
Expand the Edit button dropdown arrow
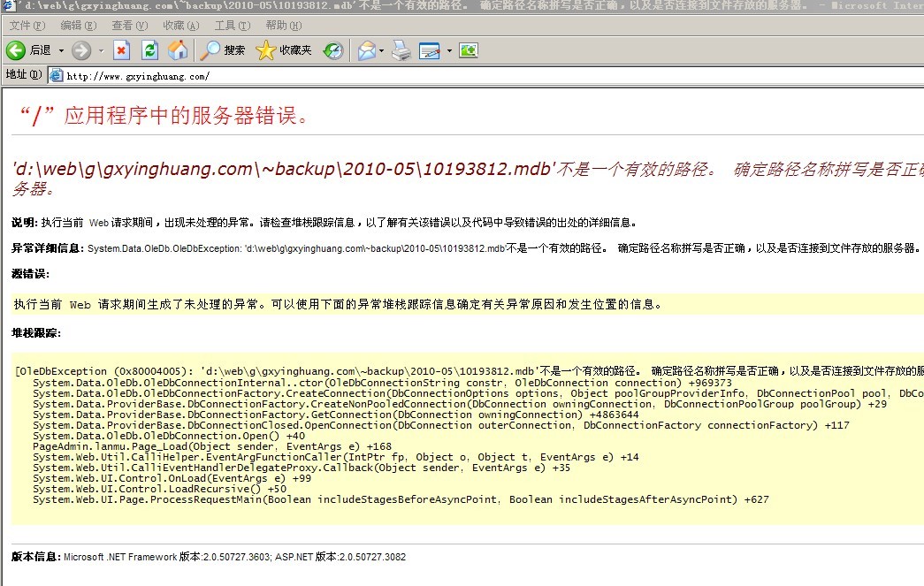pyautogui.click(x=449, y=50)
